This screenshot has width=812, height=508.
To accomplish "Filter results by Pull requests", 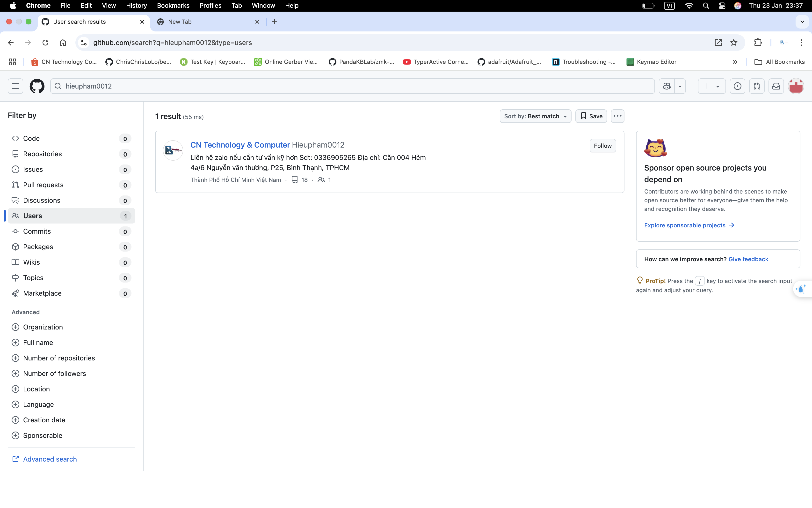I will [x=71, y=185].
